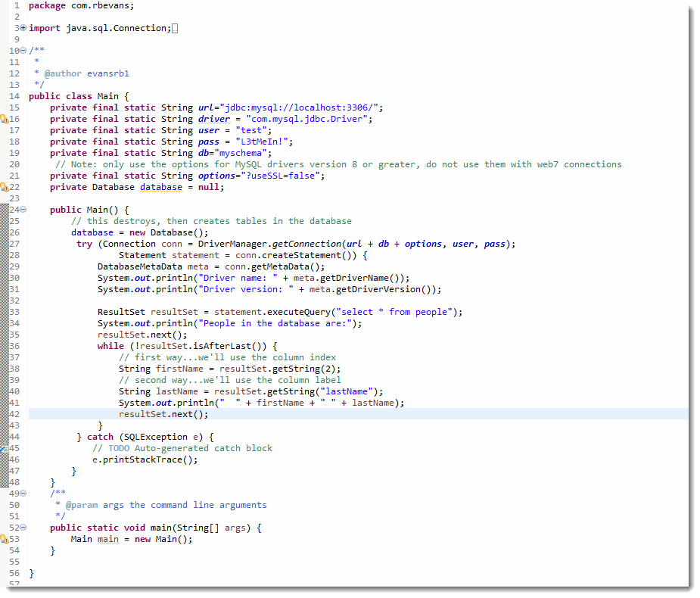This screenshot has height=598, width=700.
Task: Click the "select * from people" query string
Action: (394, 312)
